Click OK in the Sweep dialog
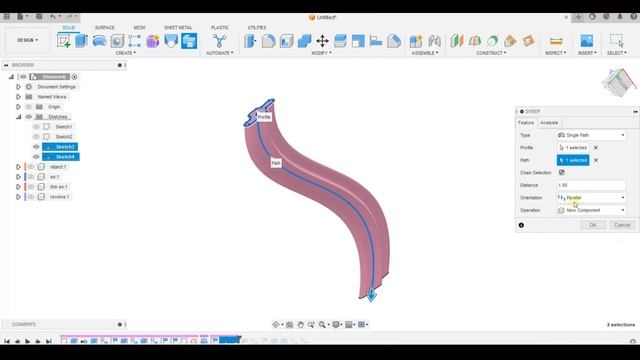 (593, 225)
